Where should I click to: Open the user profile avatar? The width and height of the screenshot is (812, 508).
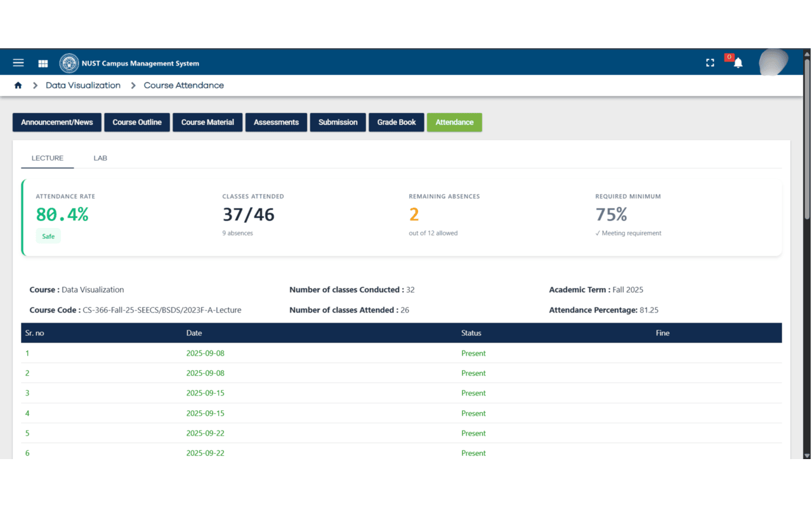[x=773, y=62]
